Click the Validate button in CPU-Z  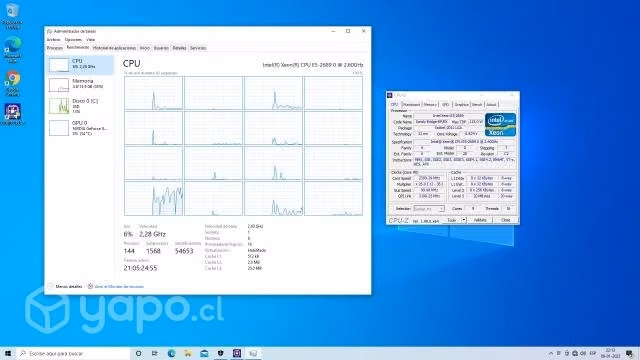tap(480, 220)
